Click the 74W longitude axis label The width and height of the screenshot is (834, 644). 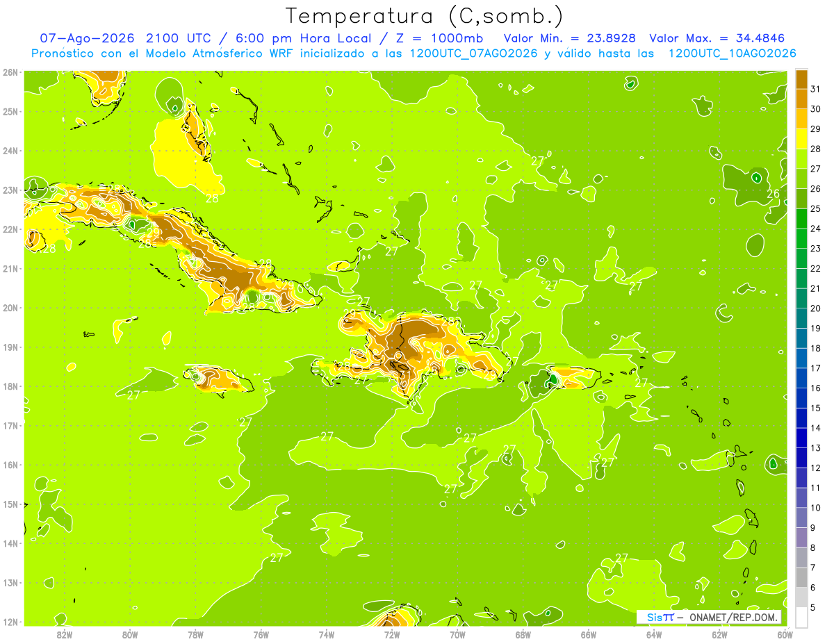point(327,634)
